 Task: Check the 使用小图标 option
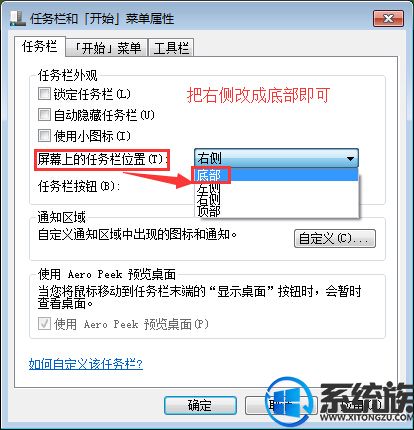[44, 135]
